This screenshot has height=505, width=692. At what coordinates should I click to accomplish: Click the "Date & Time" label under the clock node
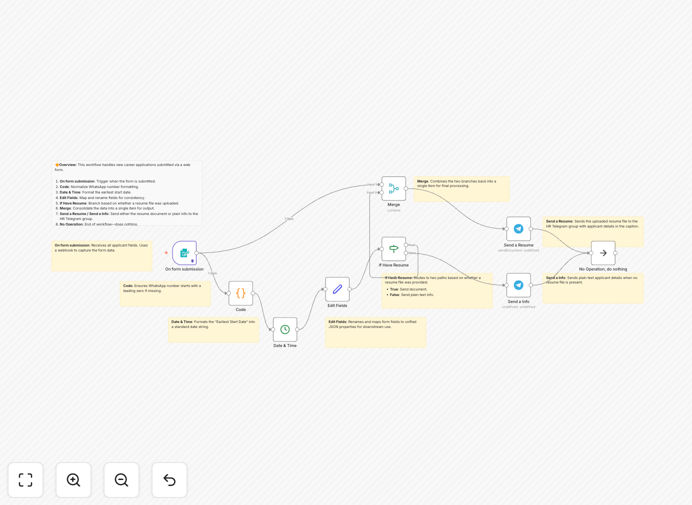click(285, 346)
